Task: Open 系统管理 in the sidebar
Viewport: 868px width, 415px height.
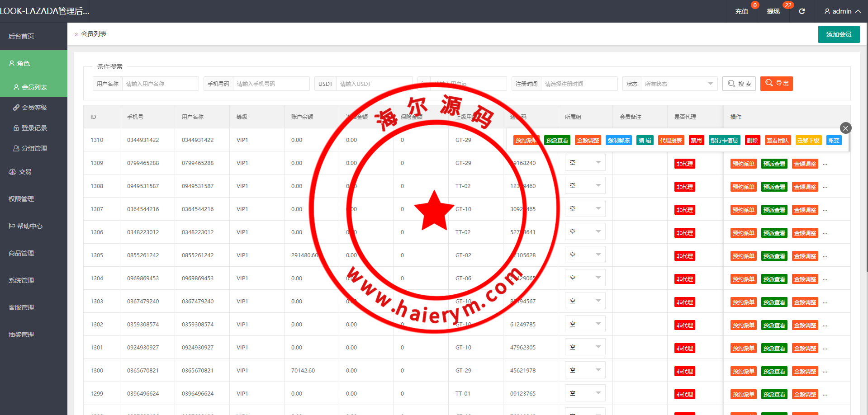Action: (21, 280)
